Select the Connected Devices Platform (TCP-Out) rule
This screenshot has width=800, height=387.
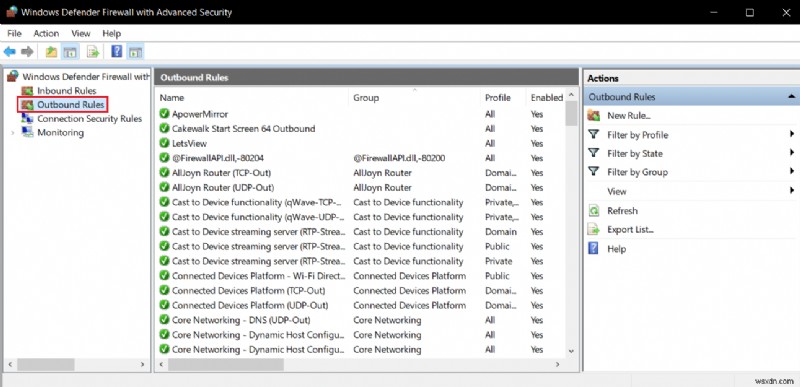click(248, 291)
